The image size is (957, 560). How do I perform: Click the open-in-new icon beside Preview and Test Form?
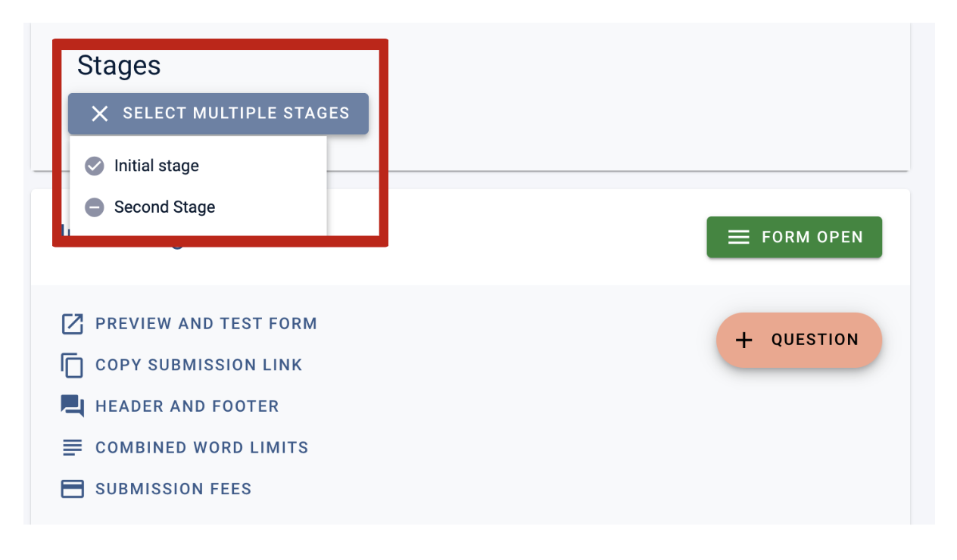pyautogui.click(x=72, y=324)
